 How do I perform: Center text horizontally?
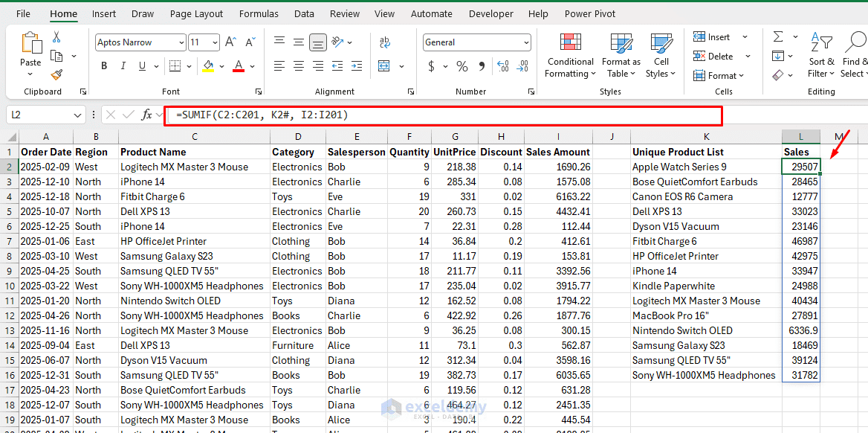coord(299,66)
